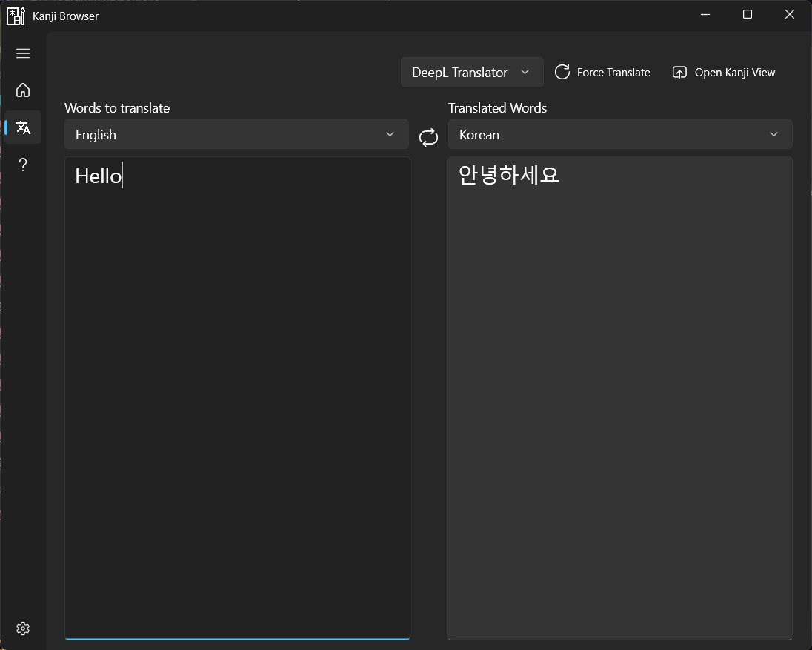The width and height of the screenshot is (812, 650).
Task: Close the Kanji Browser window
Action: click(790, 15)
